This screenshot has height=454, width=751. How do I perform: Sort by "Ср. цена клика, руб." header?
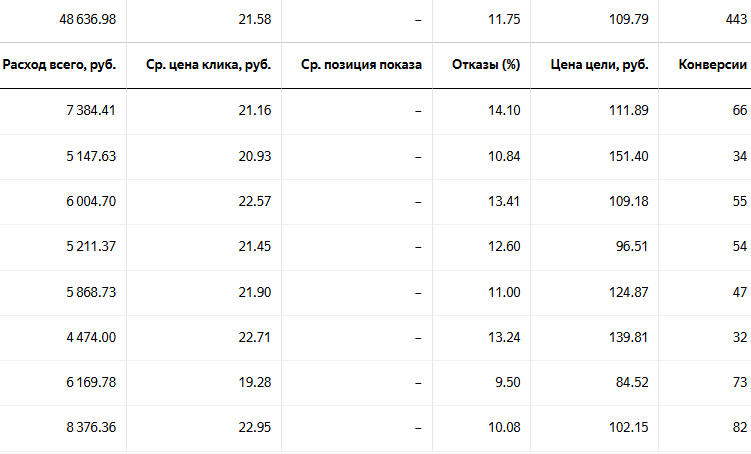point(208,65)
